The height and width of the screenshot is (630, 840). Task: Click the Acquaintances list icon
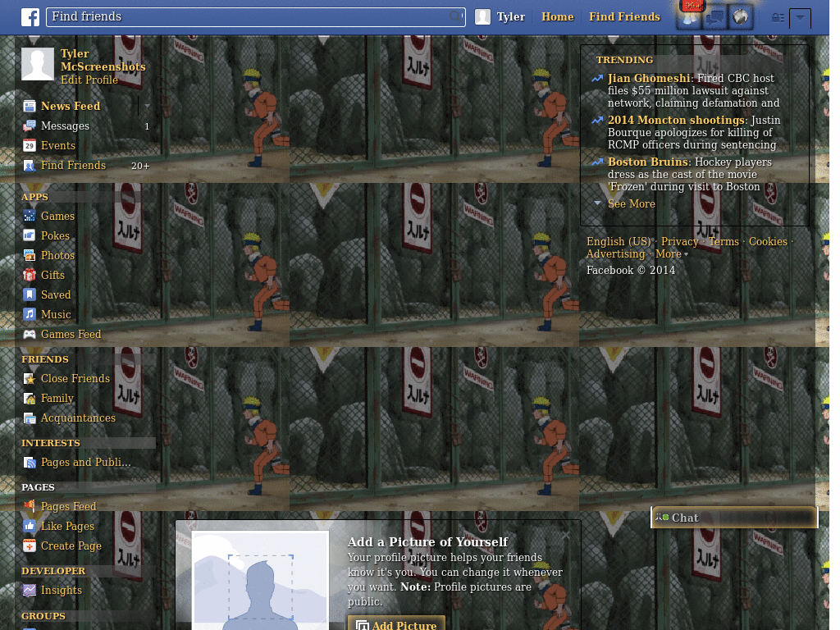pyautogui.click(x=30, y=418)
